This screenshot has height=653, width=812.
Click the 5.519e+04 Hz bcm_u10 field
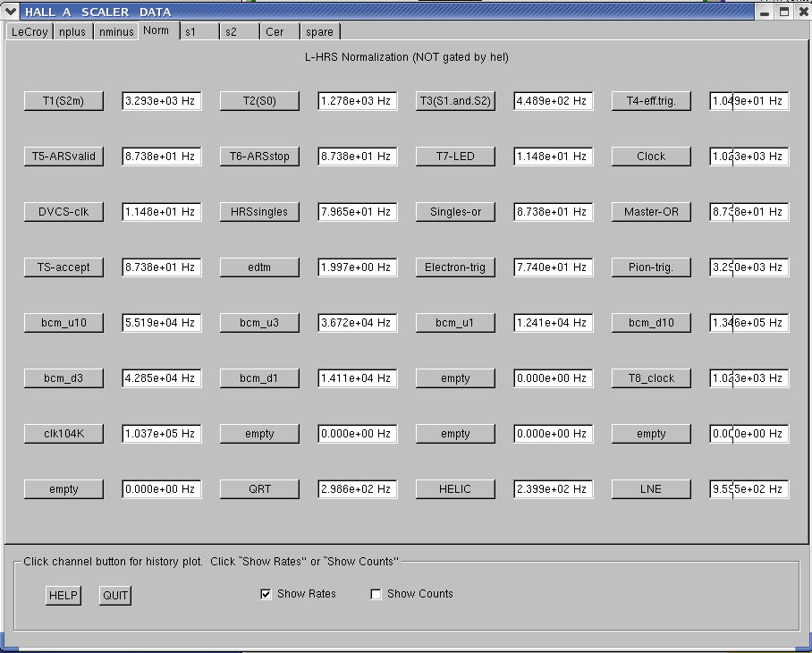162,323
